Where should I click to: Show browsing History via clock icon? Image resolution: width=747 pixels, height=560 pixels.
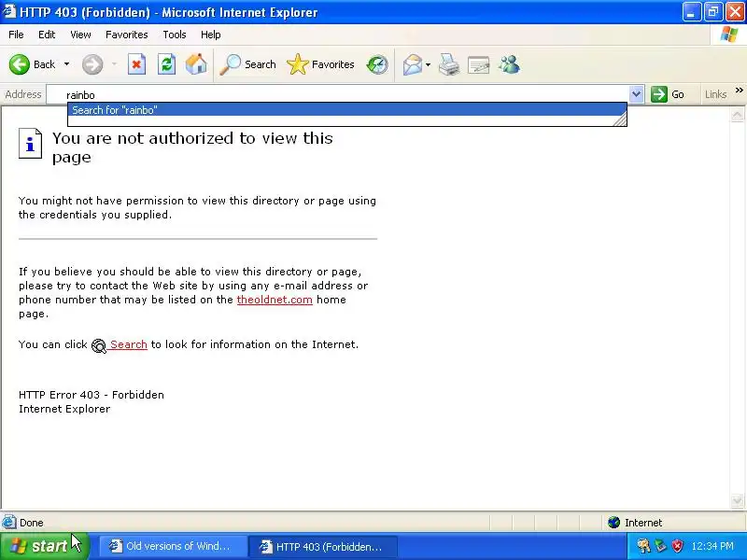(x=377, y=64)
